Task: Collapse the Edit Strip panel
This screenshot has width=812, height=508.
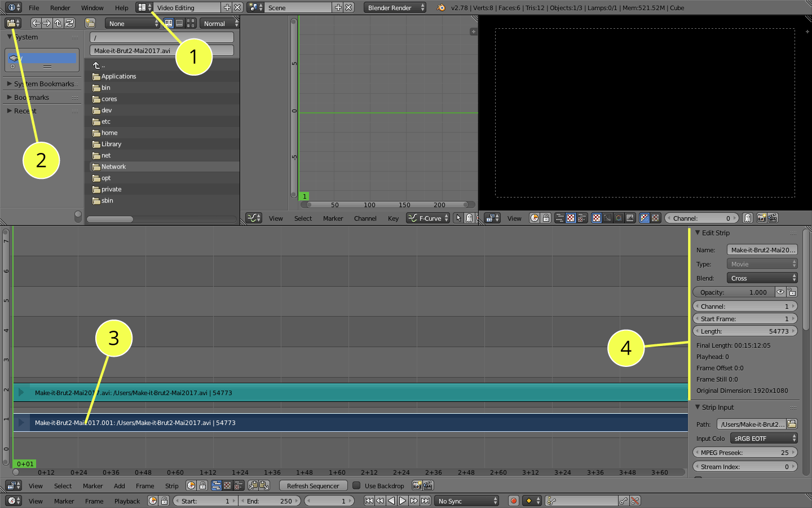Action: [712, 233]
